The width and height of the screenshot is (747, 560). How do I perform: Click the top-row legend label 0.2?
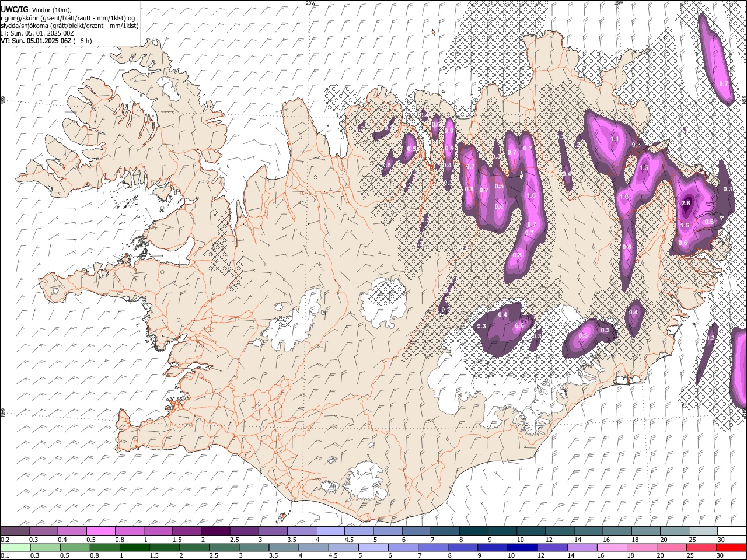tap(5, 540)
